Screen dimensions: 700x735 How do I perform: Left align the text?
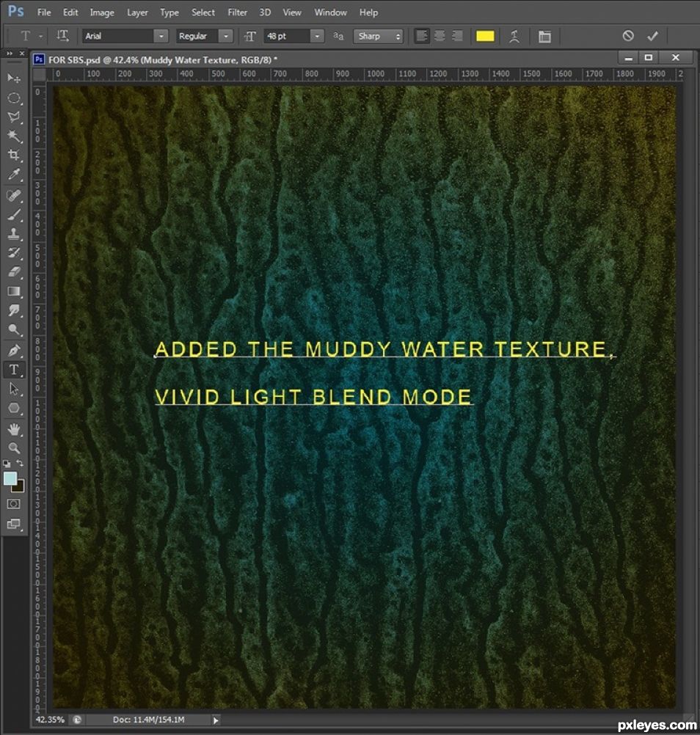click(422, 36)
